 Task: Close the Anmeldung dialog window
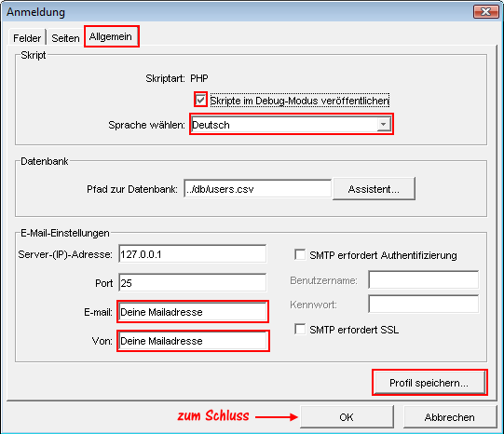485,11
